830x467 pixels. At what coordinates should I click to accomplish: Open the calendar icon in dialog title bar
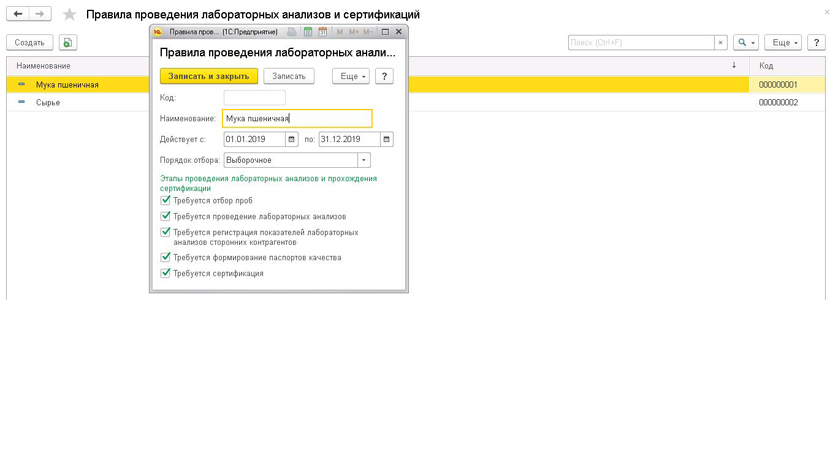tap(323, 32)
